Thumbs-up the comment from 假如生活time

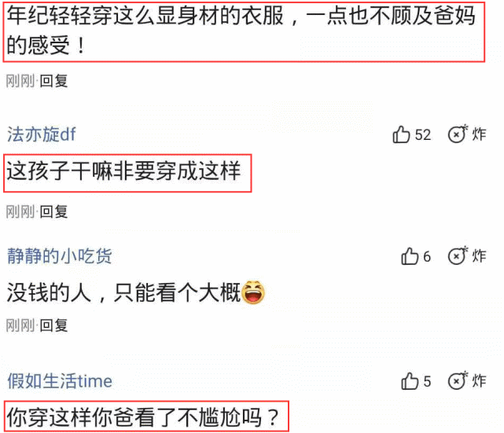[410, 381]
